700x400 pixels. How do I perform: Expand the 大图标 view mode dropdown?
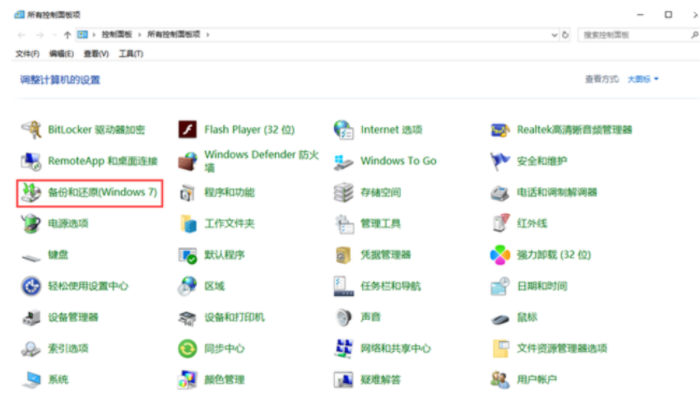point(643,79)
